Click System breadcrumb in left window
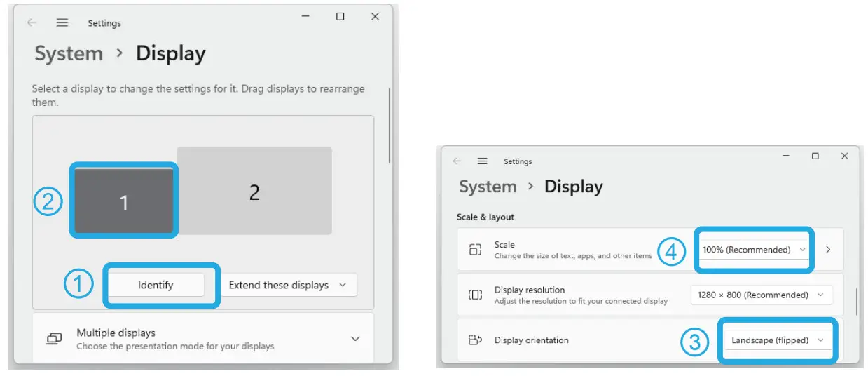This screenshot has width=868, height=376. click(69, 53)
